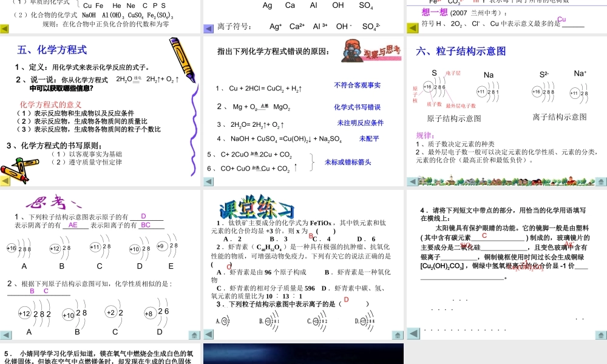Click atom diagram +16 labeled A

tap(19, 249)
